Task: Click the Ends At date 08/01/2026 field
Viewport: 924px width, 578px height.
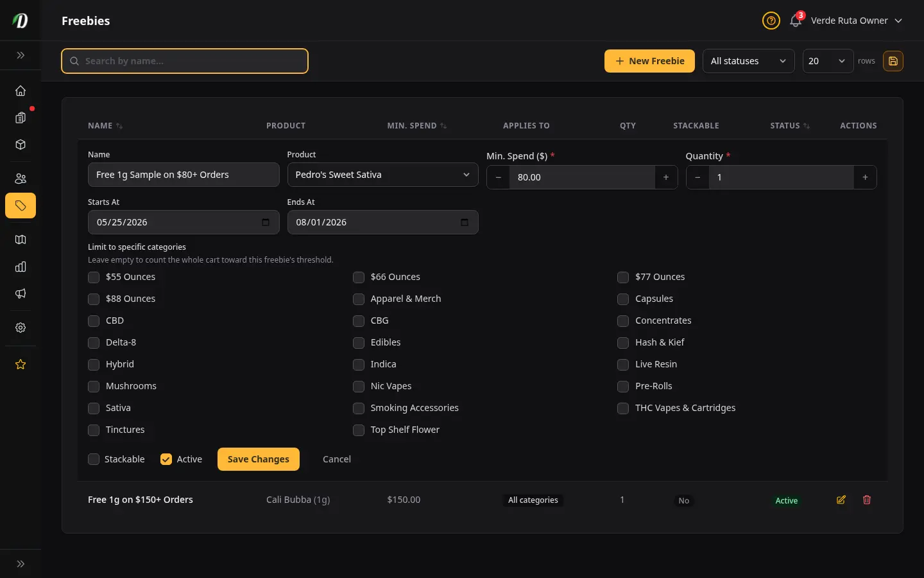Action: point(382,222)
